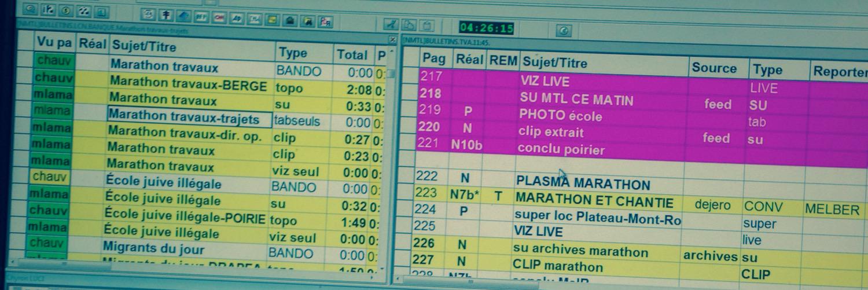Click the magnifier search icon in top-left toolbar

30,9
